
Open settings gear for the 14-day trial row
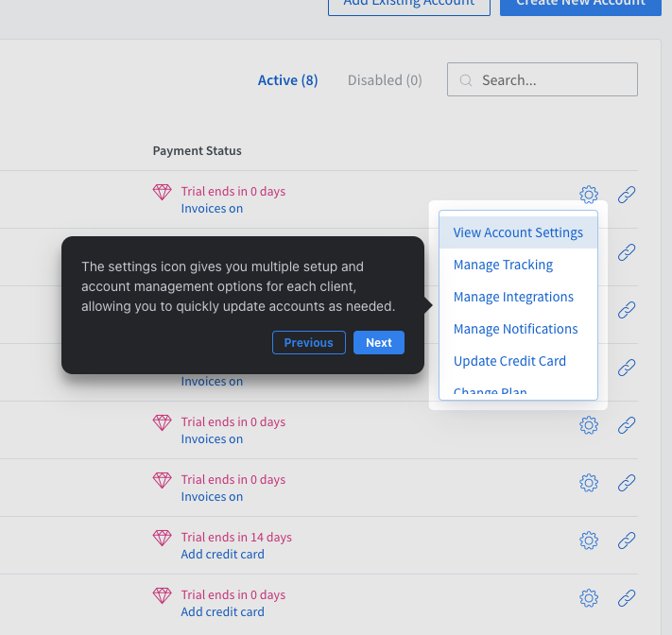point(588,541)
